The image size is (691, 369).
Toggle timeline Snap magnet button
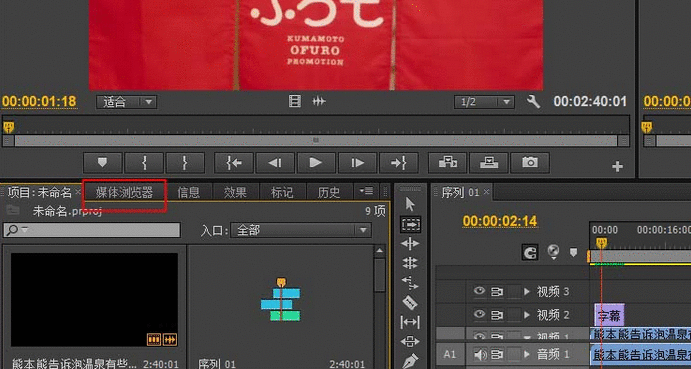pos(530,253)
